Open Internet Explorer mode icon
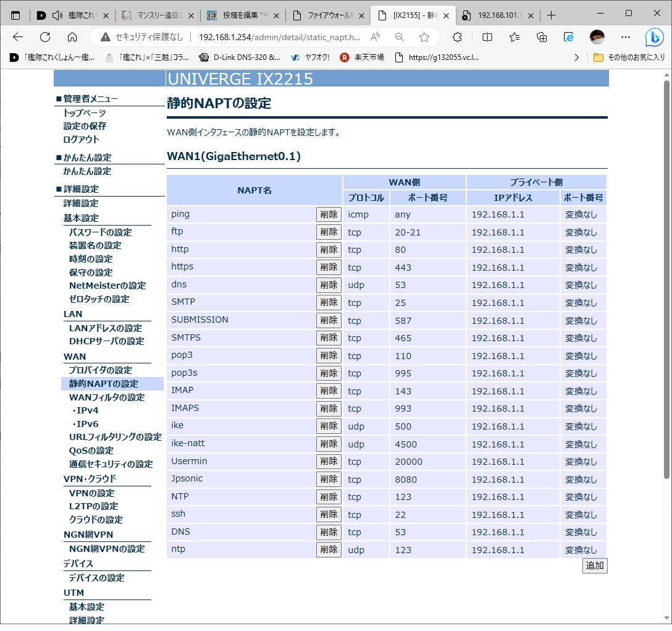Screen dimensions: 672x631 (569, 37)
